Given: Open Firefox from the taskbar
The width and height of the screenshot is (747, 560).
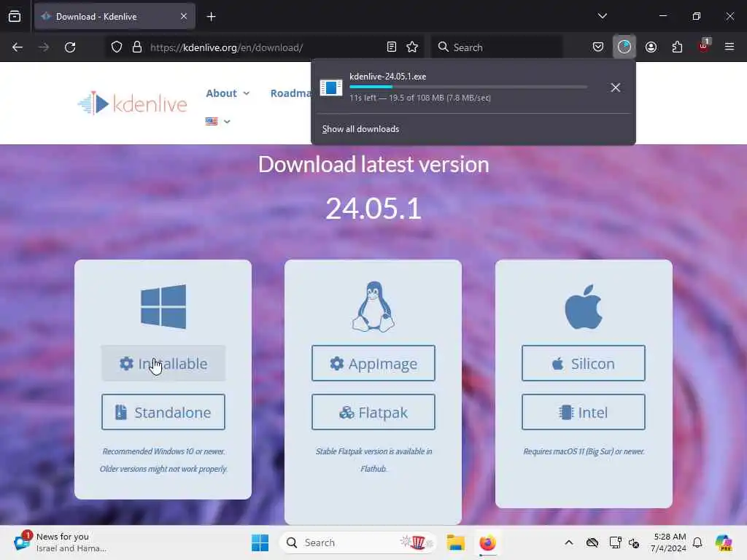Looking at the screenshot, I should coord(488,542).
